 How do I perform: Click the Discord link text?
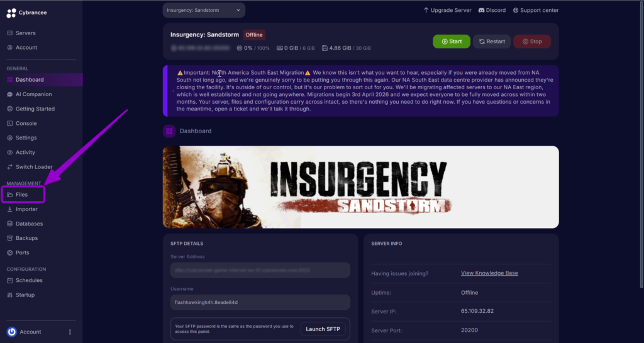[496, 10]
